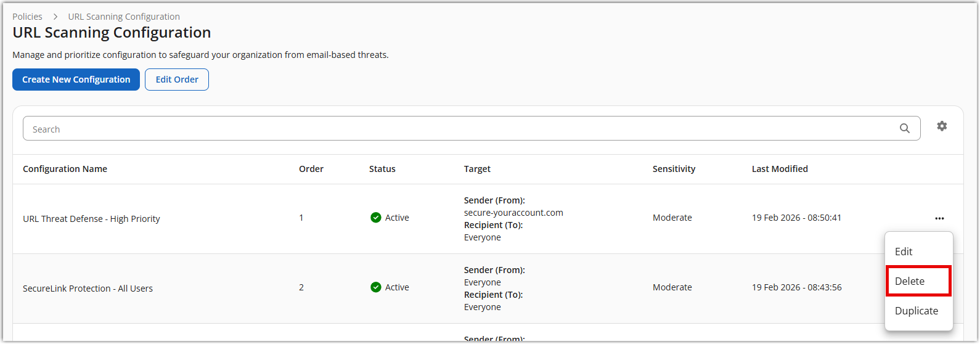Open SecureLink Protection - All Users configuration
Image resolution: width=980 pixels, height=344 pixels.
click(88, 289)
